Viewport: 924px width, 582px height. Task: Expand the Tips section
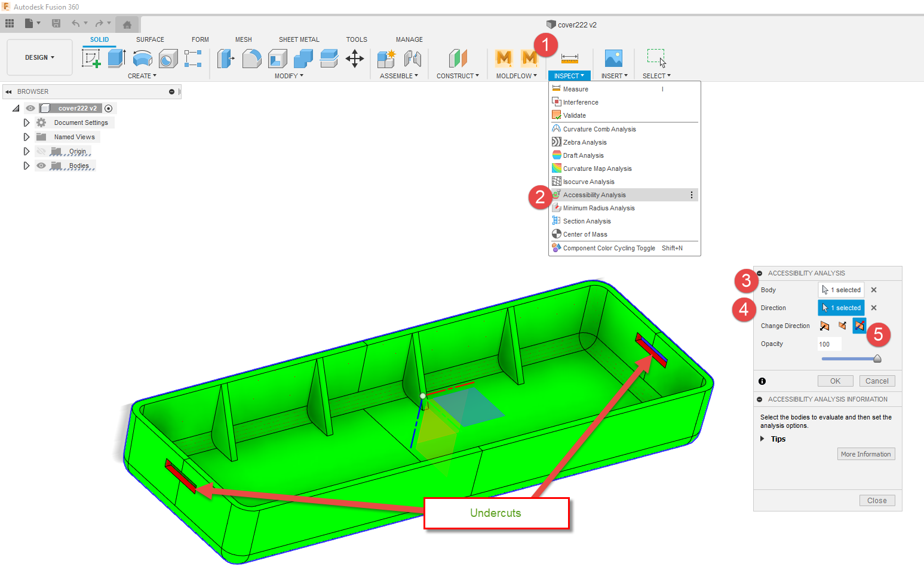(762, 439)
